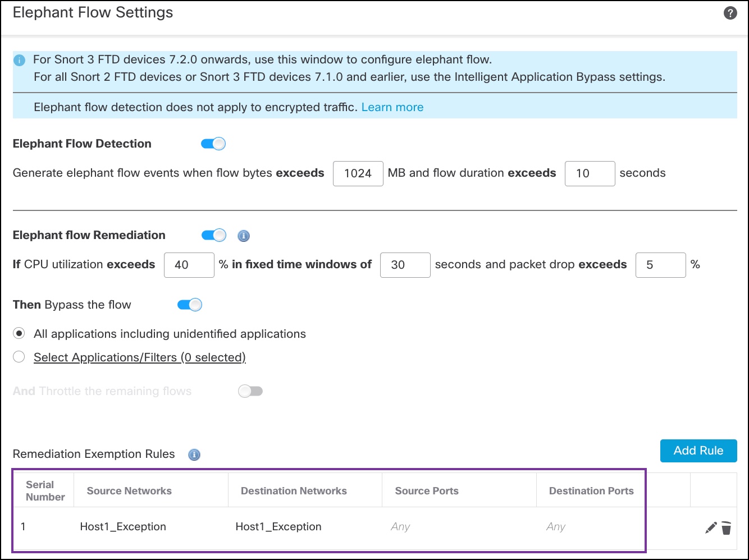The image size is (749, 560).
Task: Click the packet drop percentage field
Action: [x=660, y=265]
